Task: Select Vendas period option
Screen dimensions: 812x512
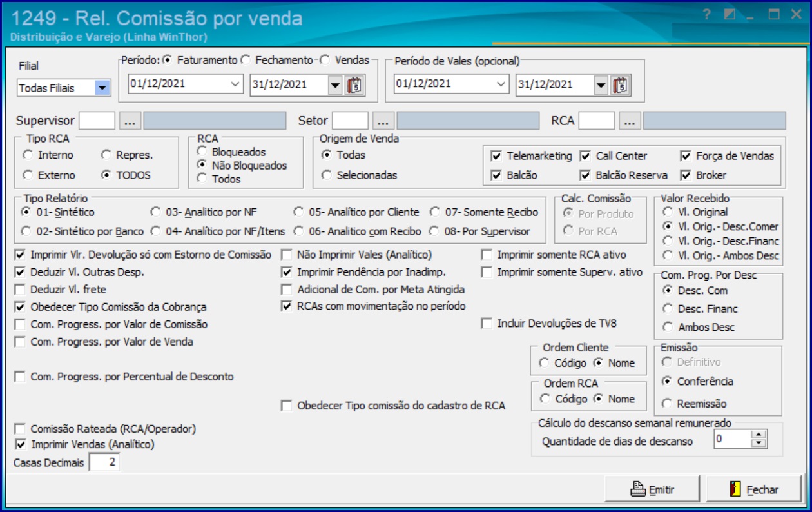Action: point(344,60)
